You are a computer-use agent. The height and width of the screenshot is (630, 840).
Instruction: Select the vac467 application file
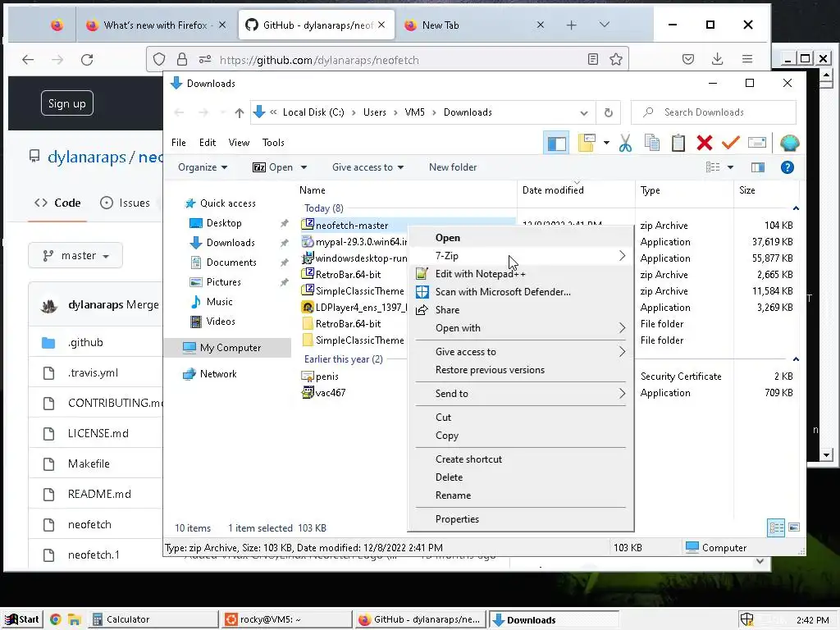coord(324,393)
